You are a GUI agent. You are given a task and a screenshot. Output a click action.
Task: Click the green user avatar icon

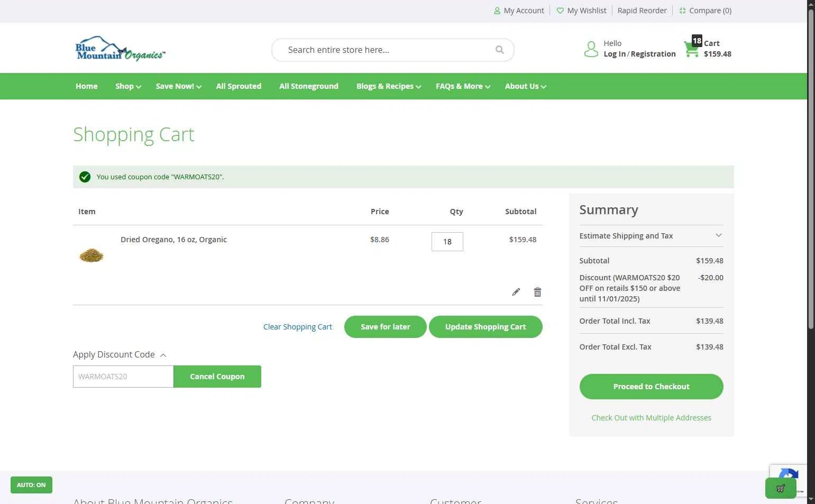591,49
